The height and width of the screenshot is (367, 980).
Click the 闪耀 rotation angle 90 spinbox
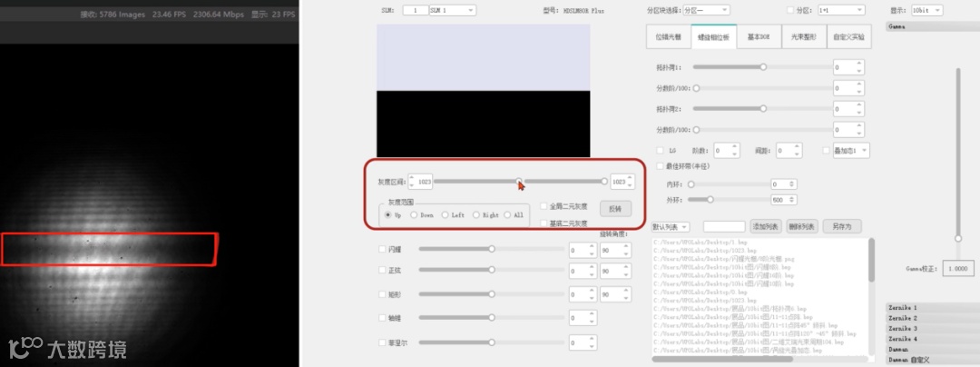pyautogui.click(x=615, y=250)
